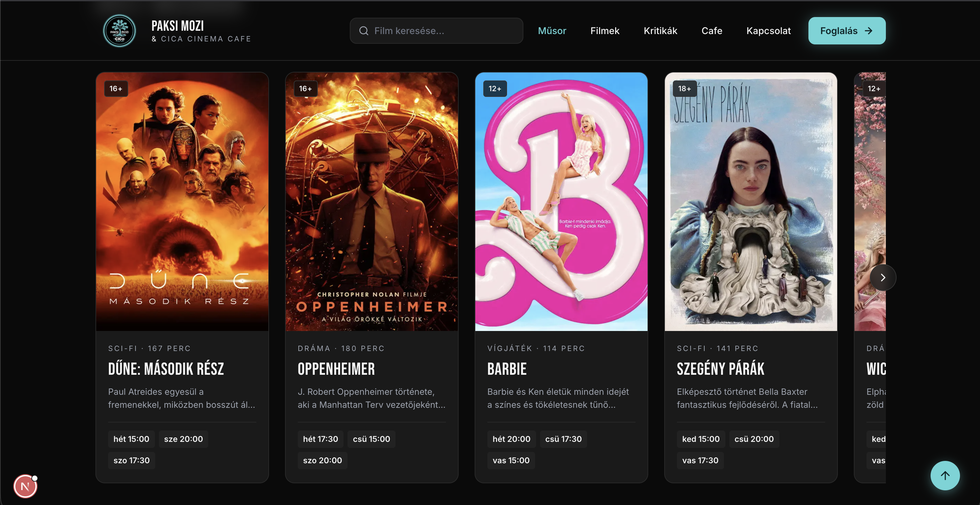Click the scroll-to-top arrow button
The image size is (980, 505).
pyautogui.click(x=945, y=475)
